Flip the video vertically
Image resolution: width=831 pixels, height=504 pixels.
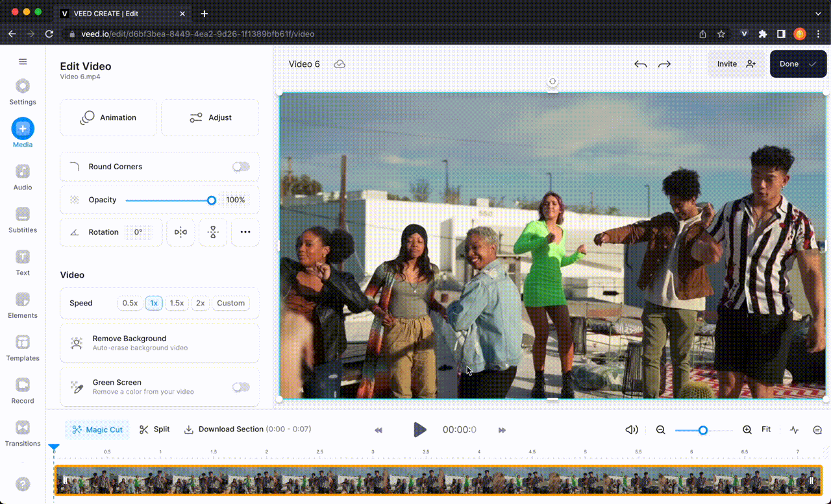(x=213, y=232)
